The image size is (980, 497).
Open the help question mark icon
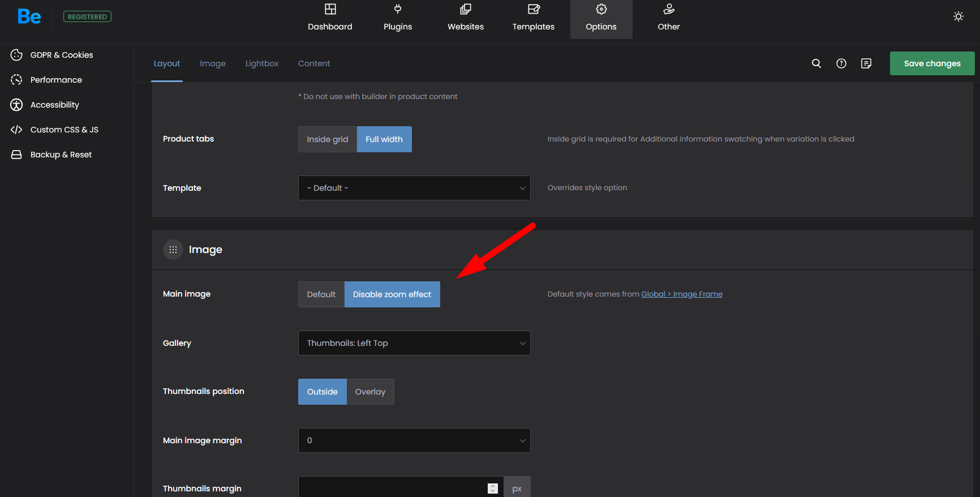pyautogui.click(x=841, y=63)
